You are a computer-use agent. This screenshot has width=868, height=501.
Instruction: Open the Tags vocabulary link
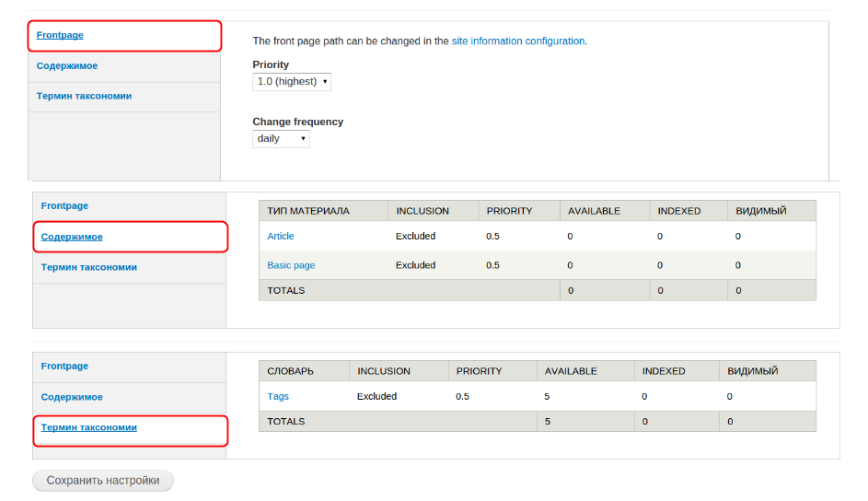(x=278, y=397)
